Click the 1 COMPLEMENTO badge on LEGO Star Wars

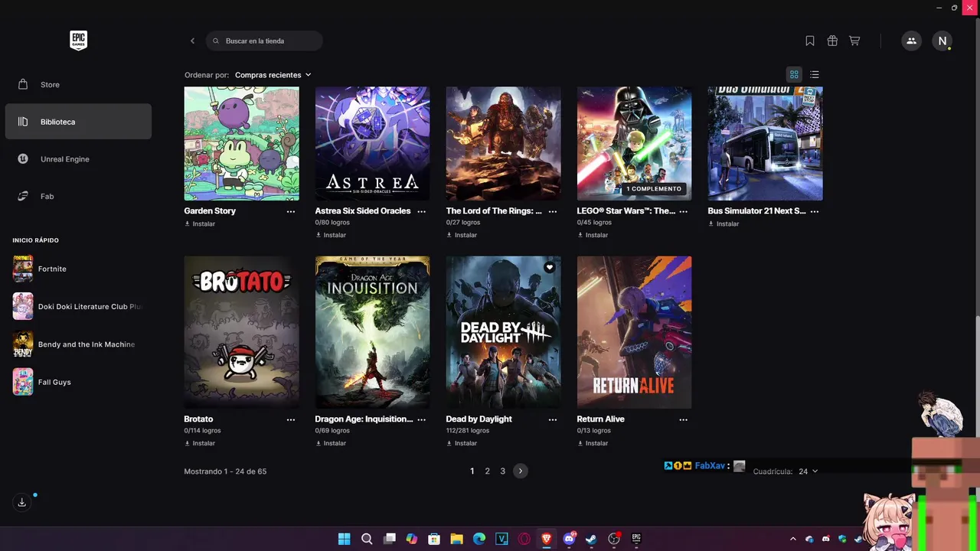click(x=653, y=189)
